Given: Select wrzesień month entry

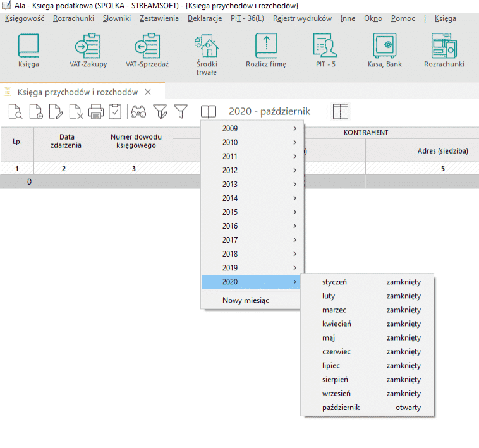Looking at the screenshot, I should [x=368, y=394].
